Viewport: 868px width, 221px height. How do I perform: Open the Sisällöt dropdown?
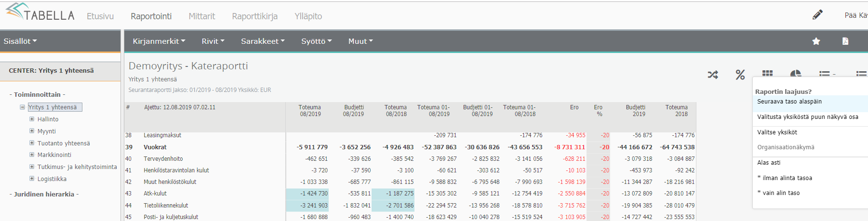20,41
